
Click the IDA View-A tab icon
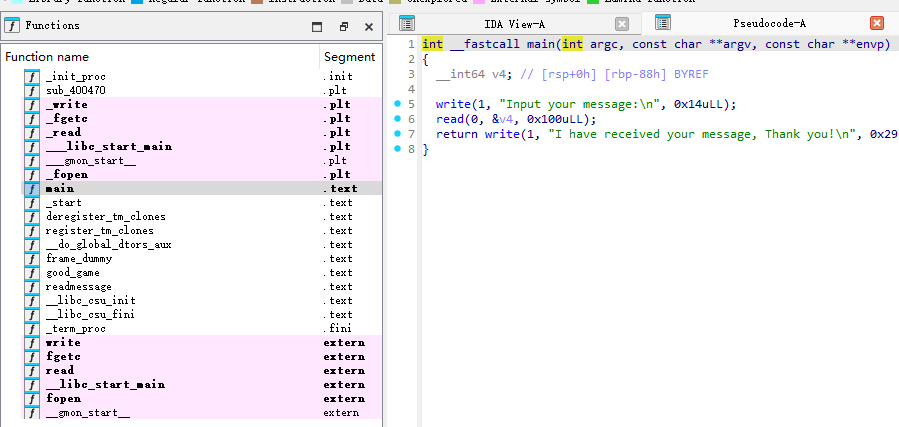coord(407,23)
